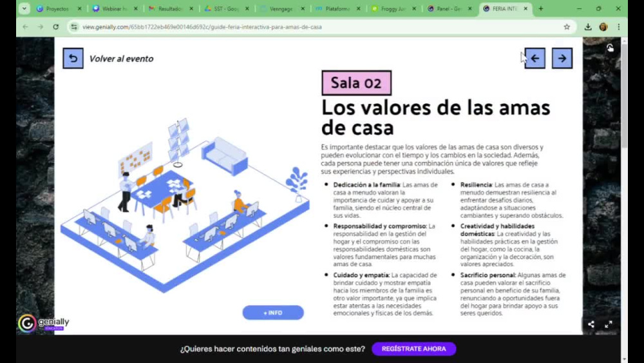Reload the page
This screenshot has width=644, height=363.
[x=56, y=27]
